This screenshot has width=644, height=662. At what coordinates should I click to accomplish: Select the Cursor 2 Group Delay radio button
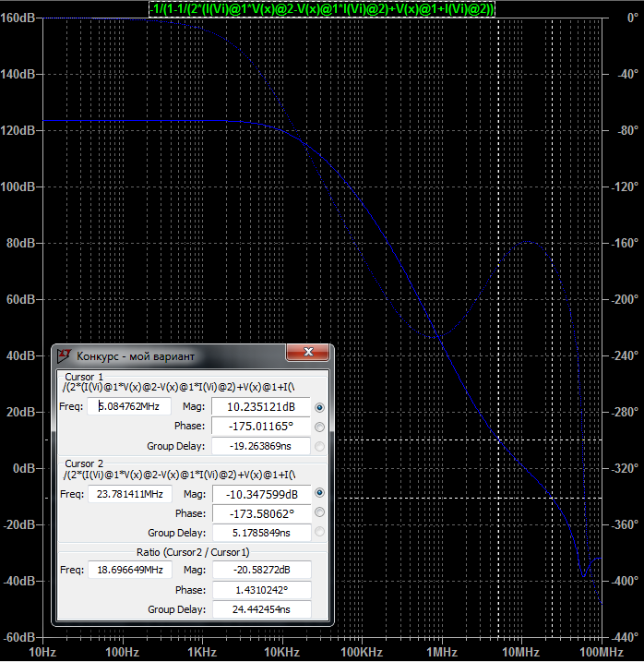[319, 532]
